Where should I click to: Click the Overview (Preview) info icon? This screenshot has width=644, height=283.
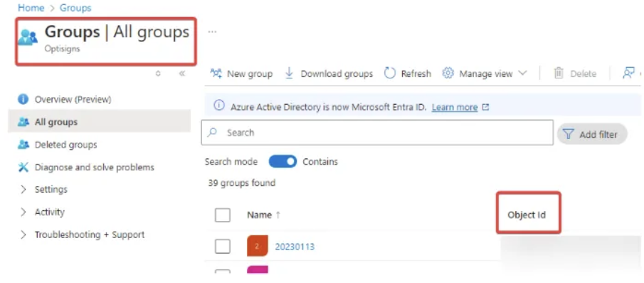point(23,99)
